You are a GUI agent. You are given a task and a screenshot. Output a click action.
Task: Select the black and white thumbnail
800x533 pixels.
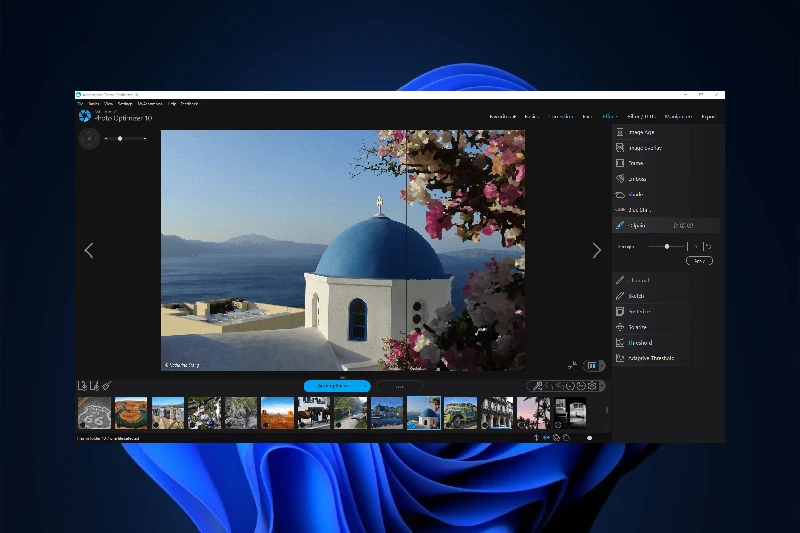[x=570, y=413]
